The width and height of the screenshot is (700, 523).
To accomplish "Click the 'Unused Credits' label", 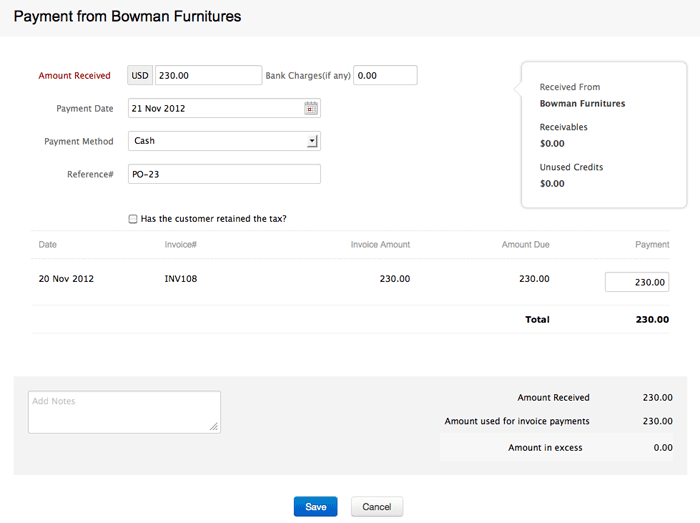I will [x=571, y=167].
